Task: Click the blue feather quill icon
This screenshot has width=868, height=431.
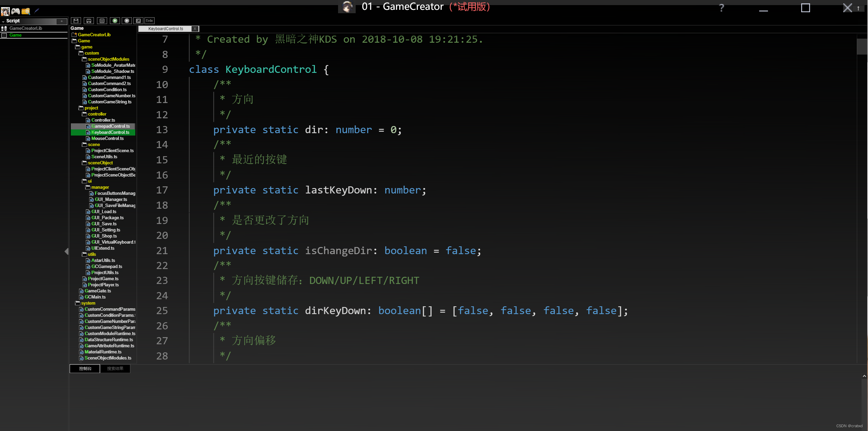Action: coord(37,11)
